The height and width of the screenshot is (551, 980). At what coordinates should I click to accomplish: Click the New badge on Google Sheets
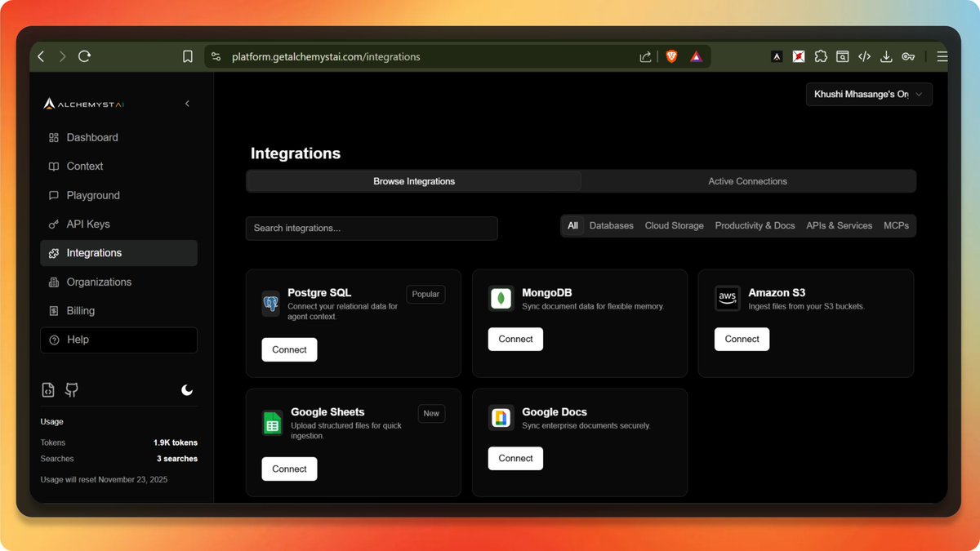[x=431, y=414]
